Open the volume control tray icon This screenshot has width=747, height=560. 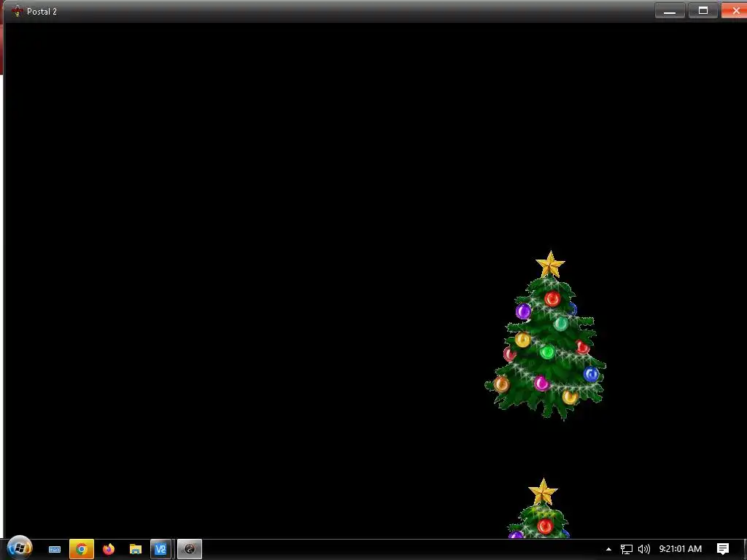tap(643, 550)
